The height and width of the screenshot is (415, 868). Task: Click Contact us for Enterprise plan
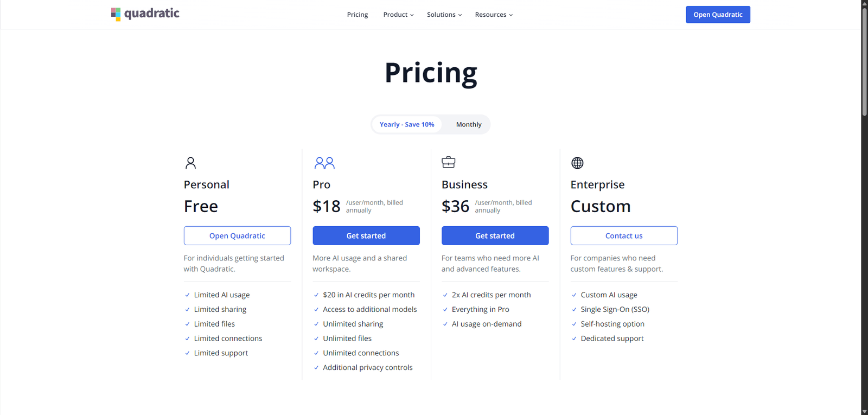(624, 236)
